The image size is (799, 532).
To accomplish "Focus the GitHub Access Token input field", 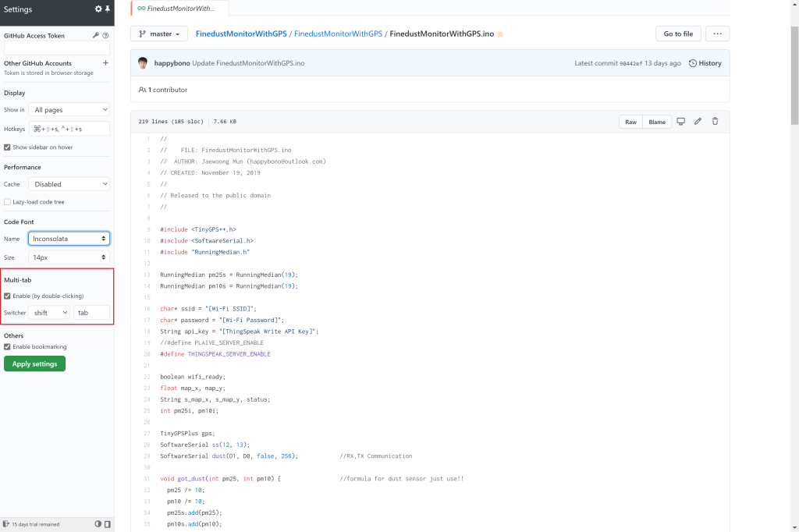I will click(x=56, y=48).
